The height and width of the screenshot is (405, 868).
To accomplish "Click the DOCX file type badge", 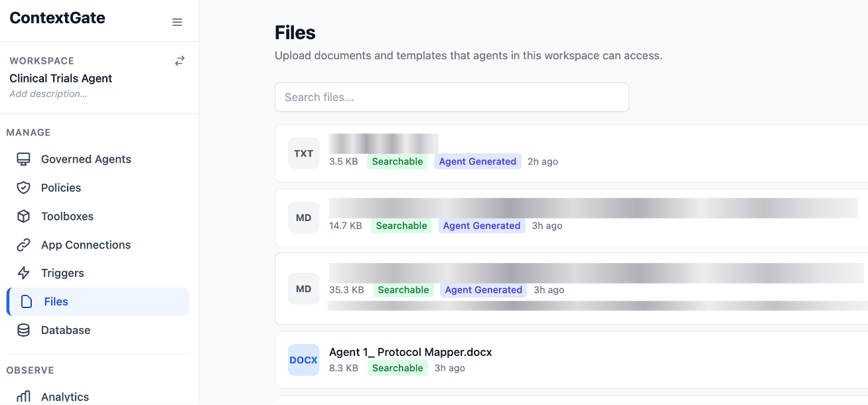I will pyautogui.click(x=303, y=360).
